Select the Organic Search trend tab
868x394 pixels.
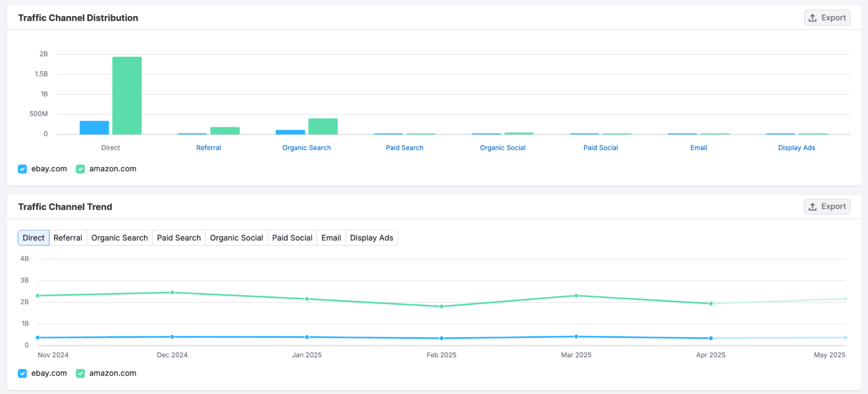click(x=119, y=238)
